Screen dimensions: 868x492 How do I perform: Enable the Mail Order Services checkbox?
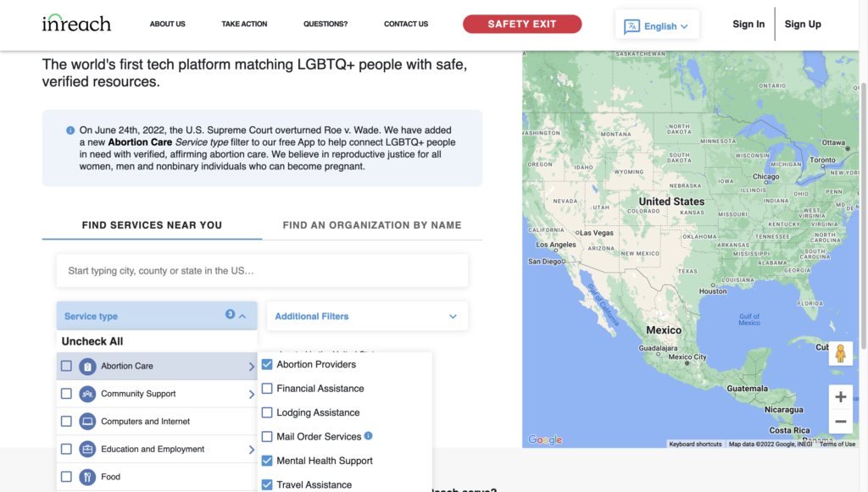[267, 437]
